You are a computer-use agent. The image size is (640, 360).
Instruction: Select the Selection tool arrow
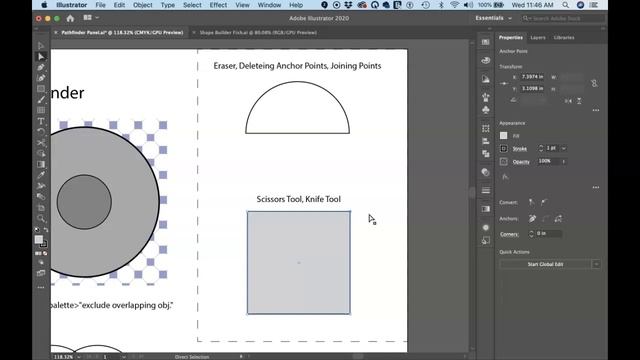pos(41,46)
